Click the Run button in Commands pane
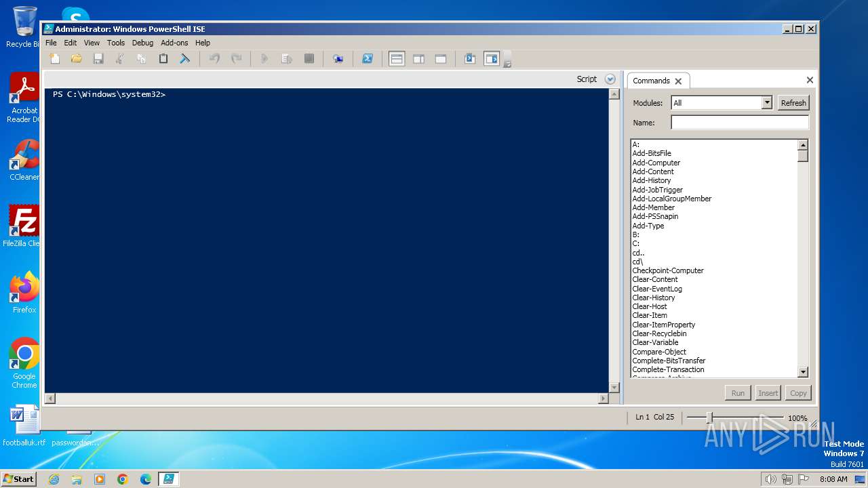This screenshot has height=488, width=868. point(738,393)
